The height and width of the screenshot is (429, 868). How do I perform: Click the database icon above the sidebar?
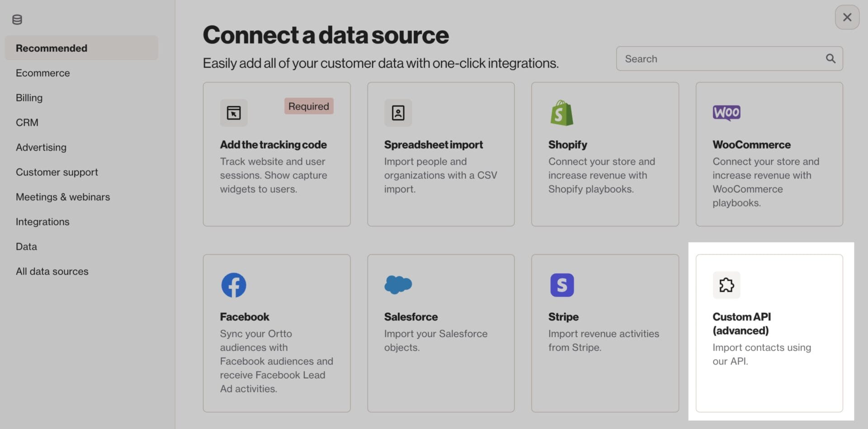point(17,19)
